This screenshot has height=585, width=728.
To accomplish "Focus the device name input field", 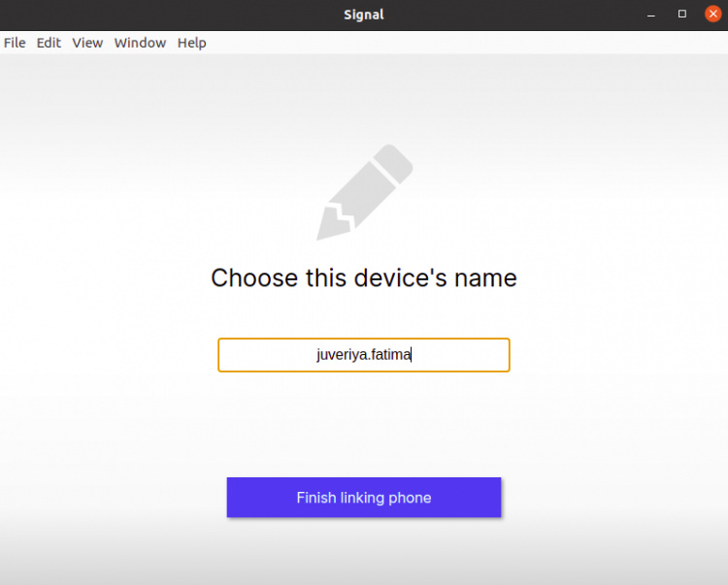I will (364, 355).
